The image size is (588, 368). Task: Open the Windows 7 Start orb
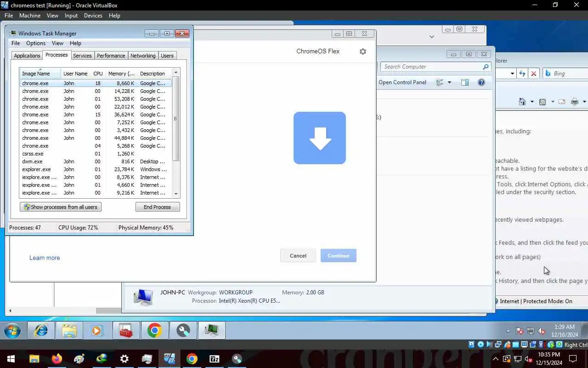tap(12, 330)
